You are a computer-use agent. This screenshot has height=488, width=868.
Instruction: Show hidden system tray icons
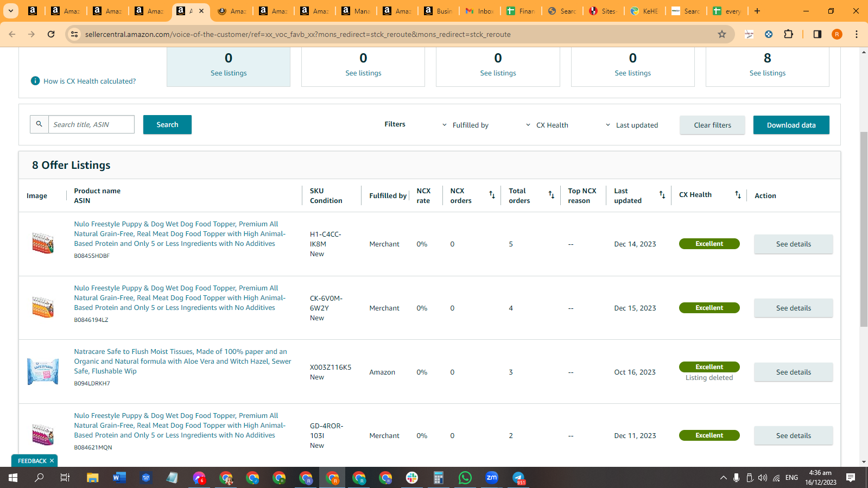(723, 478)
